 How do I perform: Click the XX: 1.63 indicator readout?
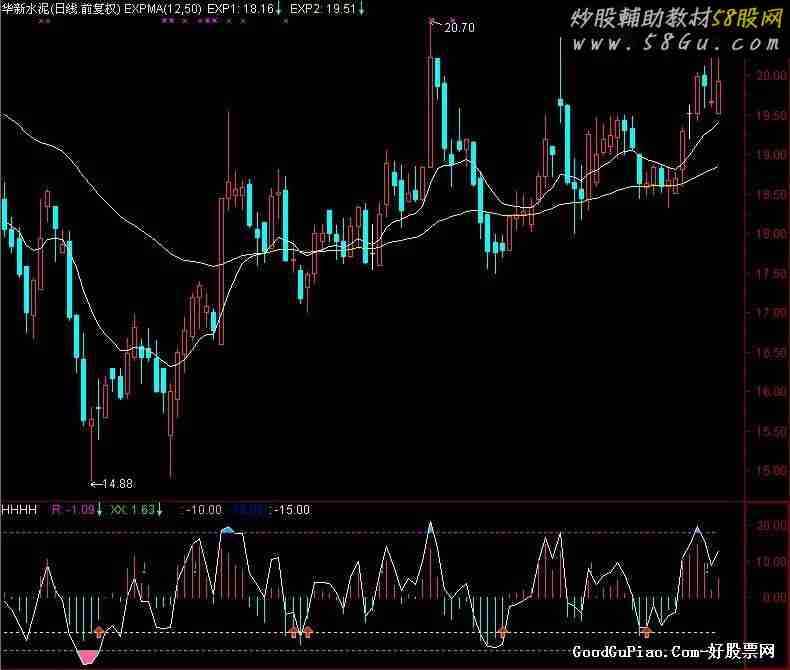tap(133, 510)
